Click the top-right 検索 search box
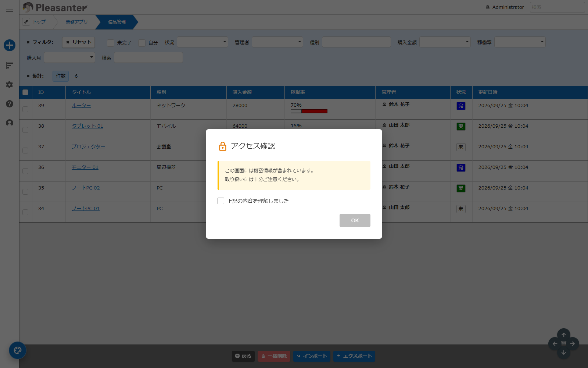This screenshot has width=588, height=368. [x=557, y=7]
